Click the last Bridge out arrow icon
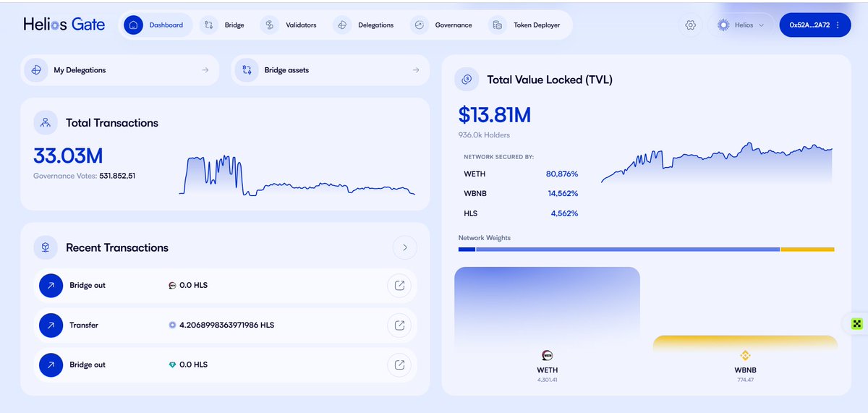 click(51, 365)
